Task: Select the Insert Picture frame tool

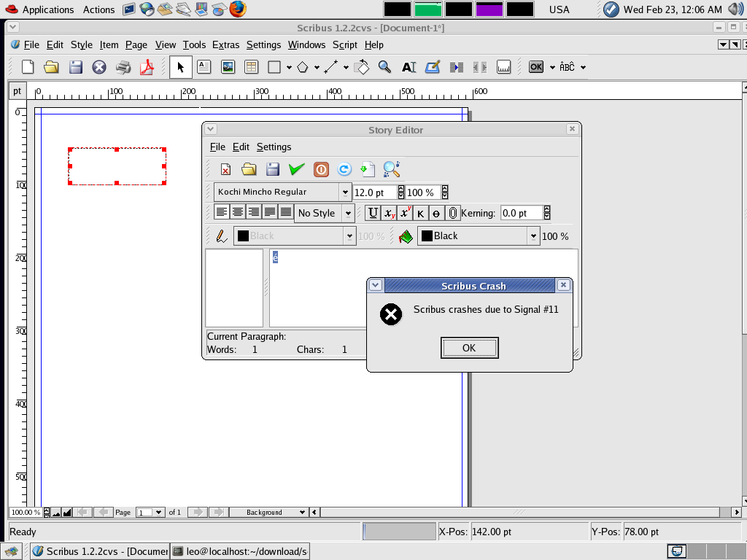Action: click(x=228, y=67)
